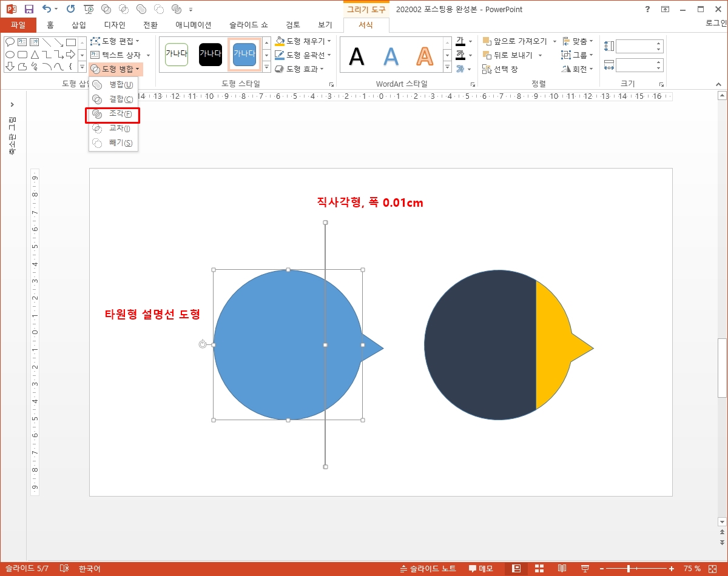Open the Shape Fill (도형 채우기) dropdown
This screenshot has width=728, height=576.
pos(303,41)
